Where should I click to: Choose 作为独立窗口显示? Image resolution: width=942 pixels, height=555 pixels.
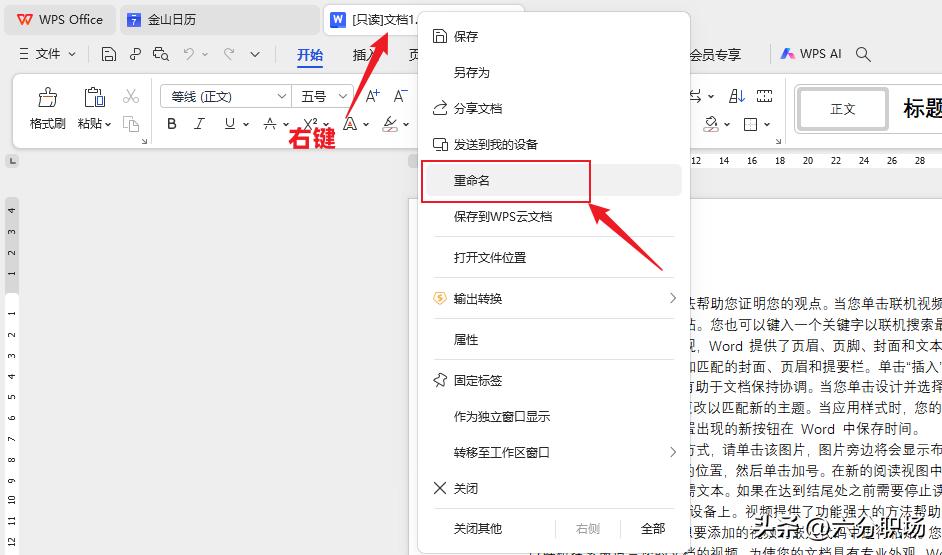(554, 416)
